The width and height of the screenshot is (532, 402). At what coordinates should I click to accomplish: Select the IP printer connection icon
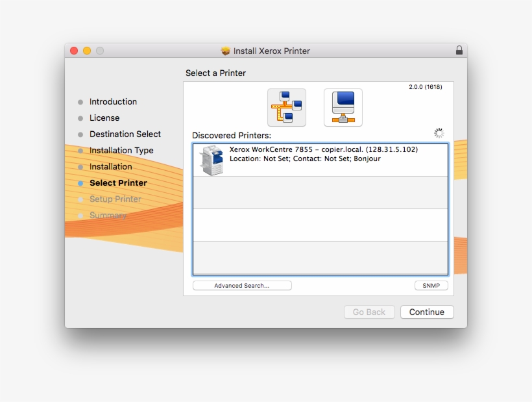point(343,107)
